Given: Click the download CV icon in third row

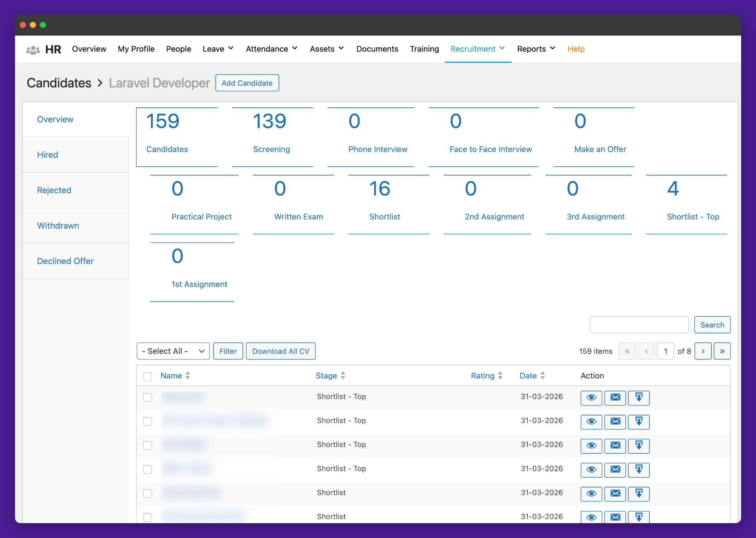Looking at the screenshot, I should point(639,446).
